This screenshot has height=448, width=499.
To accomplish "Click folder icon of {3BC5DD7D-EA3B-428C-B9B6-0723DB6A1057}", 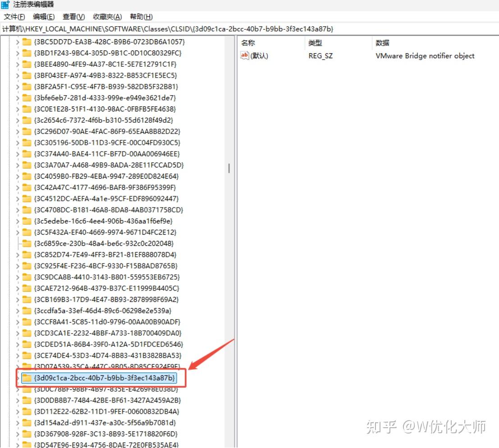I will 27,42.
